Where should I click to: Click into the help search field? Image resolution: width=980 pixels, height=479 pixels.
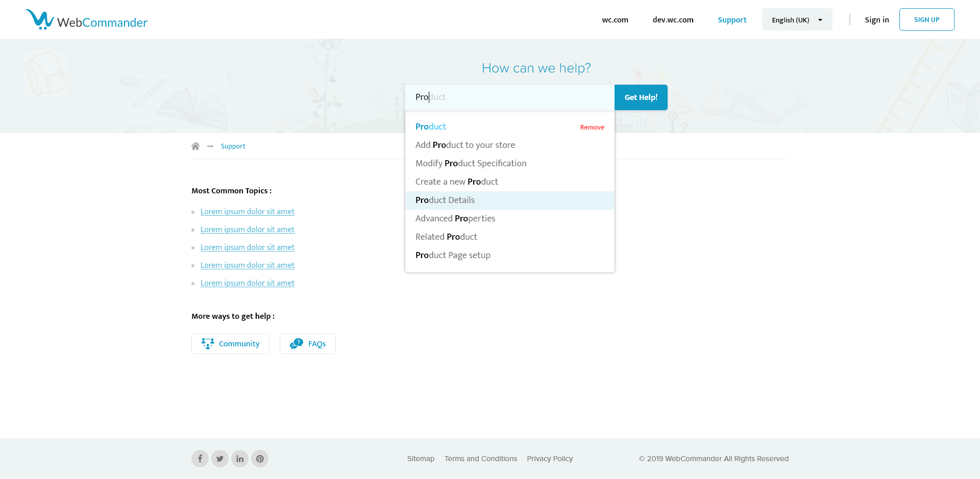[x=510, y=97]
